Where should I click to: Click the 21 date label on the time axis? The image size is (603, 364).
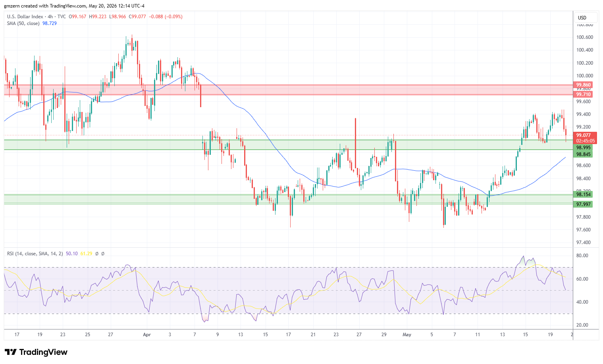tap(313, 335)
